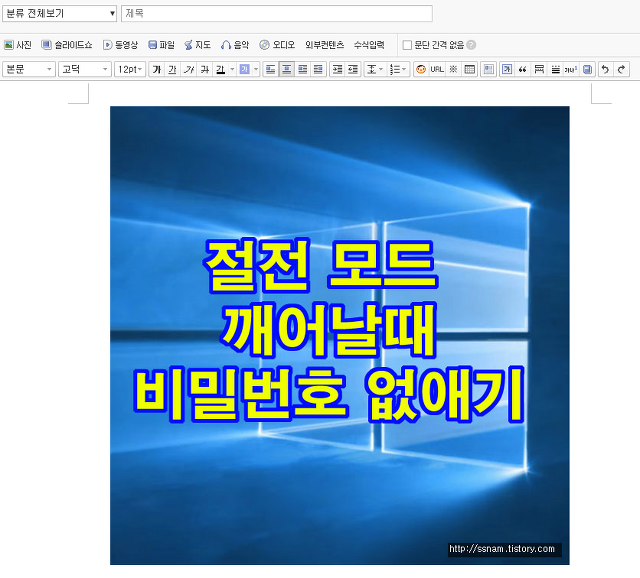Screen dimensions: 640x578
Task: Insert audio with 오디오
Action: 277,45
